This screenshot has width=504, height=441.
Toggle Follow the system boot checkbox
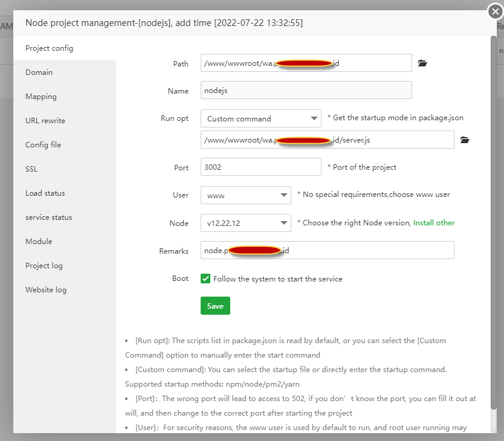(205, 279)
